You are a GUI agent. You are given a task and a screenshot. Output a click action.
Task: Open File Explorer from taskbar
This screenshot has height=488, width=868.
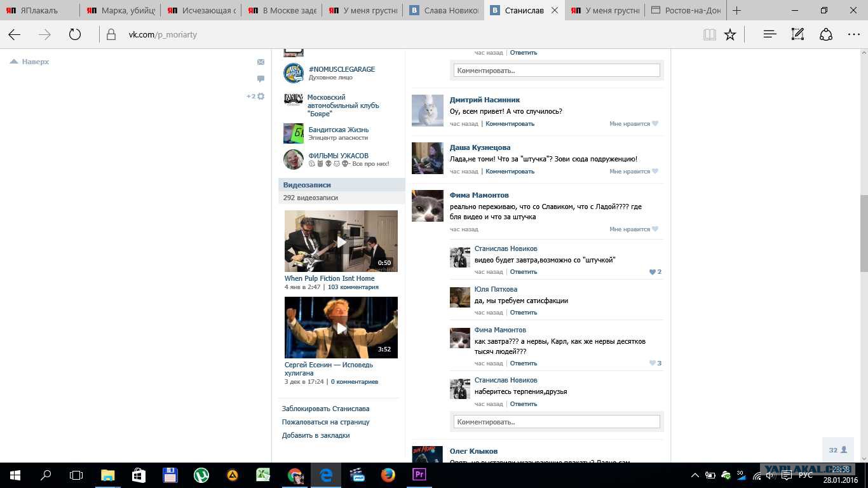[107, 475]
